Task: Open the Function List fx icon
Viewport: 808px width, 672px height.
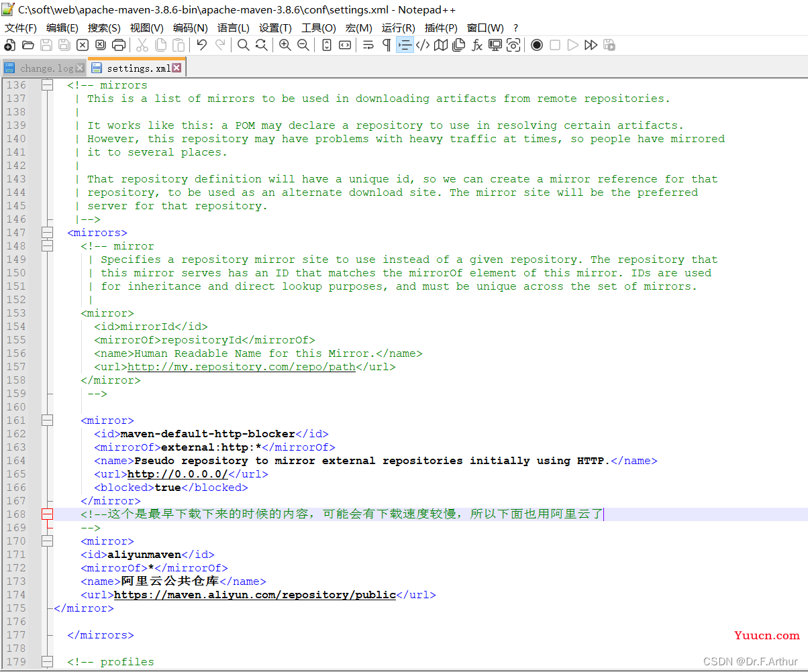Action: (x=477, y=45)
